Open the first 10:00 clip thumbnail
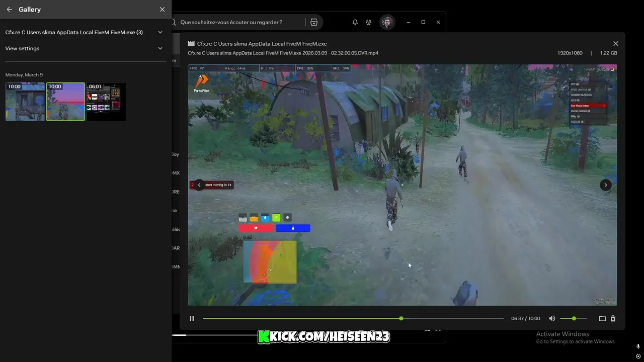 (x=25, y=102)
